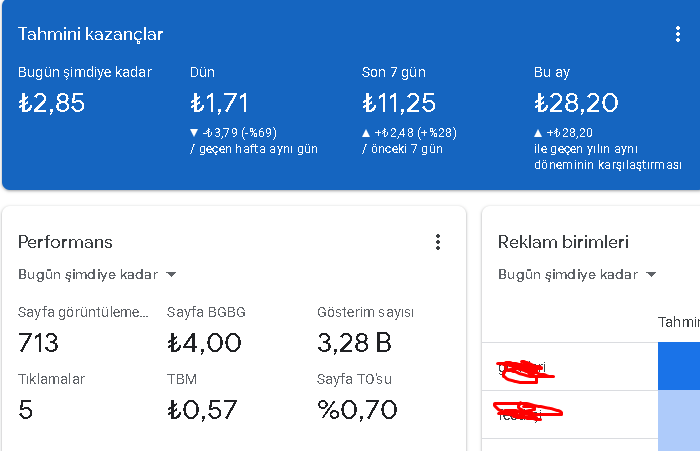Image resolution: width=700 pixels, height=451 pixels.
Task: Open Tahmini kazançlar three-dot menu
Action: click(x=678, y=34)
